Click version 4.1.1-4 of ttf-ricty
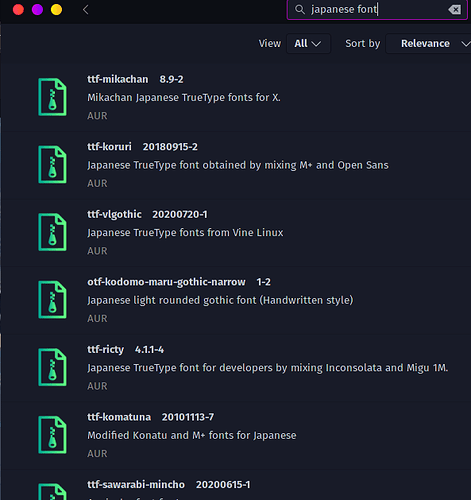 149,350
